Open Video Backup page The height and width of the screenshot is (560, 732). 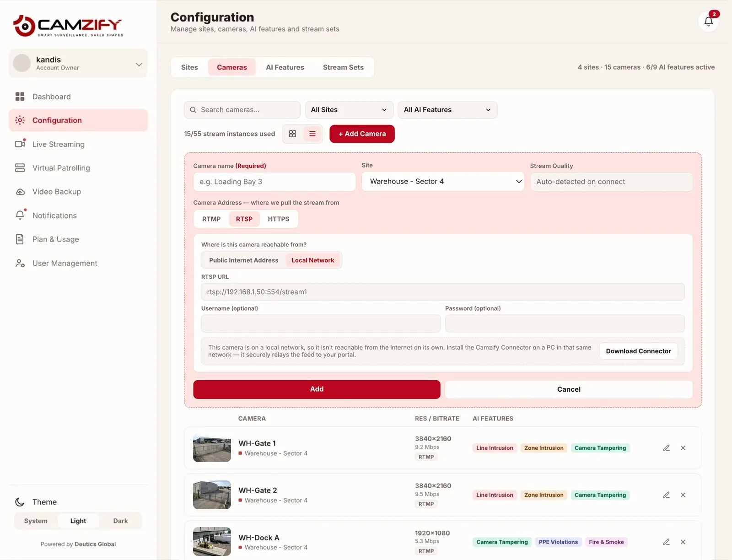click(78, 192)
